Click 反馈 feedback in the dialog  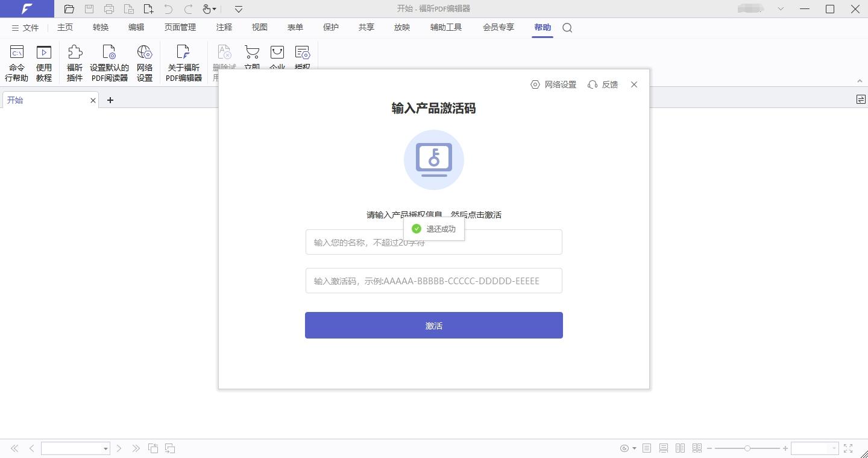603,84
